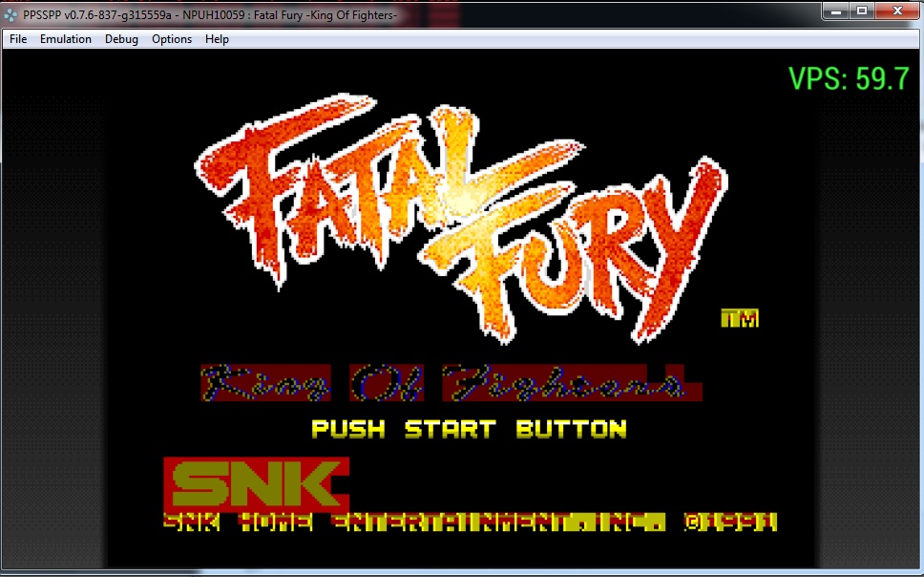The height and width of the screenshot is (577, 924).
Task: Minimize the PPSSPP window
Action: coord(836,11)
